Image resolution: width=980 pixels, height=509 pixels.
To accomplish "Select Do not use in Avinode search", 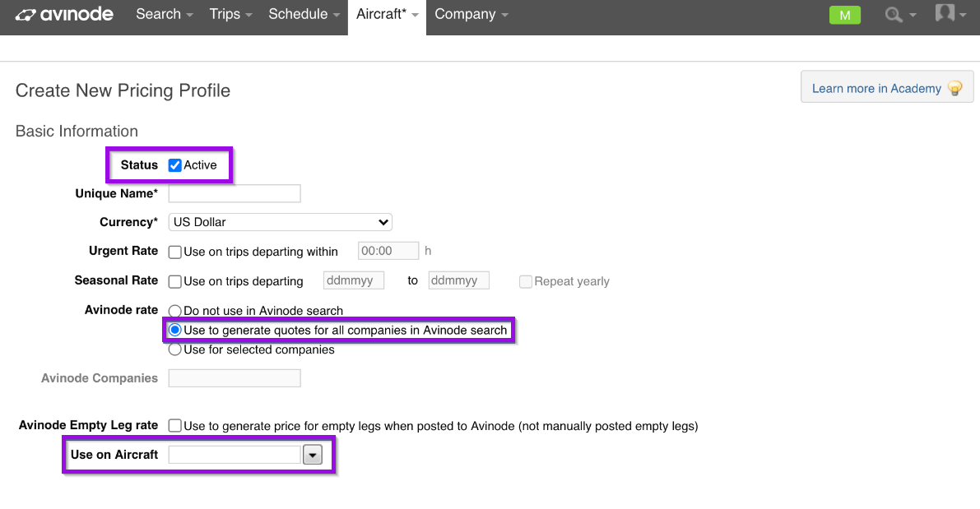I will [174, 311].
